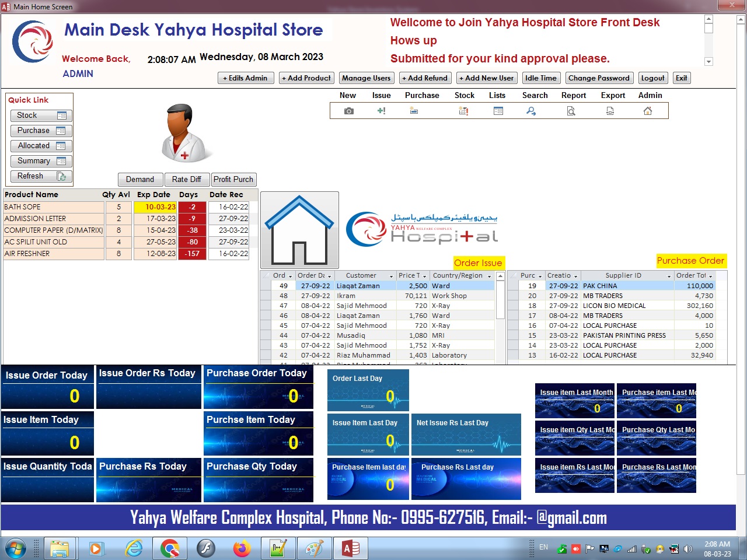Click the Change Password button
Viewport: 747px width, 560px height.
[x=599, y=78]
